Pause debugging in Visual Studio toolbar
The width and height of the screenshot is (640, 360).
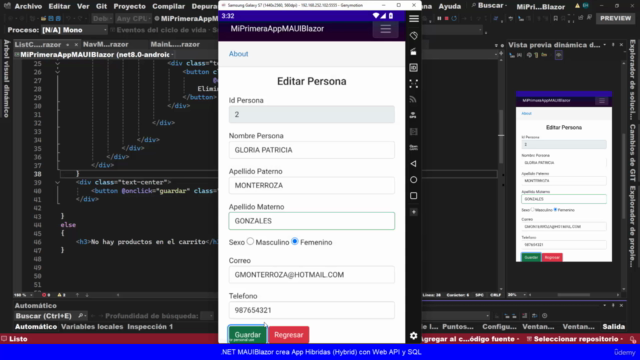pyautogui.click(x=439, y=18)
